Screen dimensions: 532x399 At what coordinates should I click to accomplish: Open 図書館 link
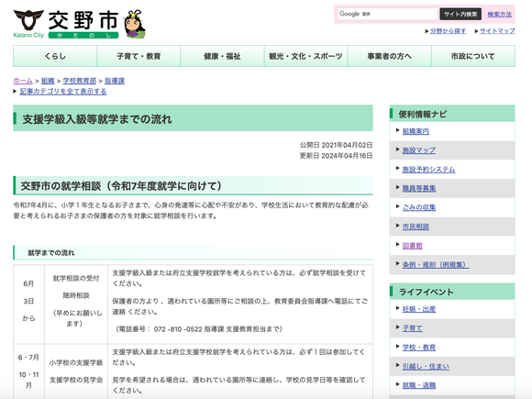coord(412,246)
